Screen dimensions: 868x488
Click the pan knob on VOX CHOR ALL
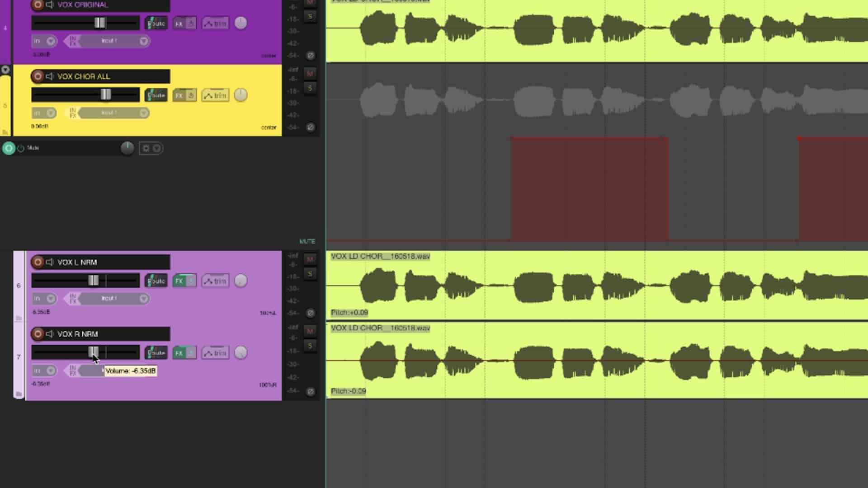pyautogui.click(x=241, y=95)
